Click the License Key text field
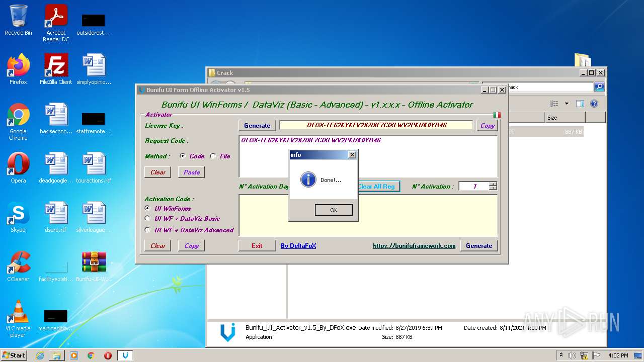Screen dimensions: 644x362 (376, 125)
